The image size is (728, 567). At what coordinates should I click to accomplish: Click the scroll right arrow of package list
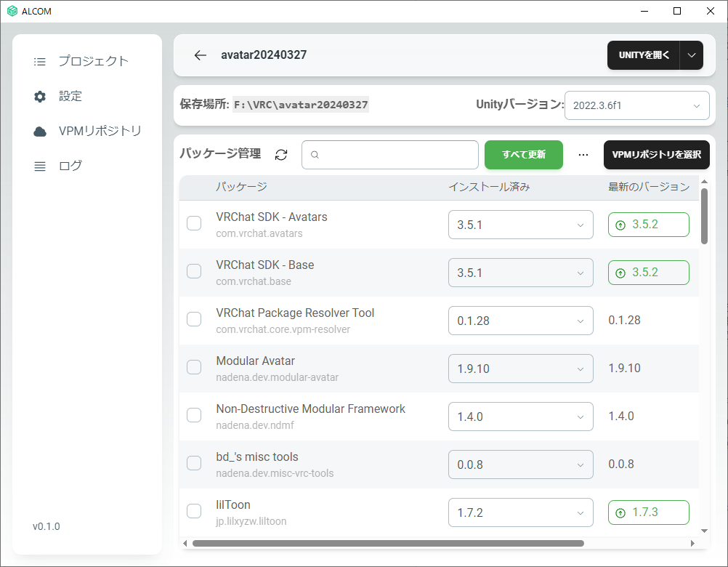[692, 543]
